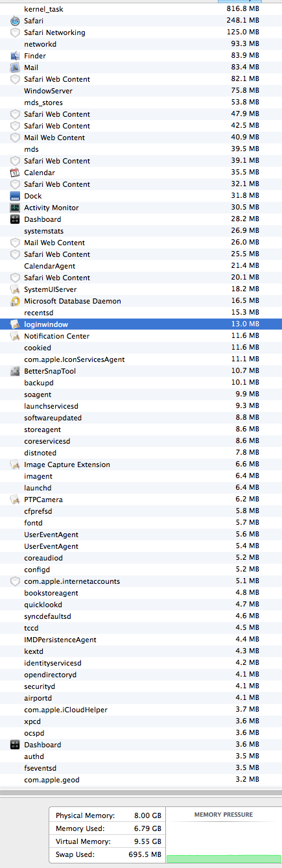Click shield icon of Safari Web Content 32.1 MB
The width and height of the screenshot is (282, 868).
pyautogui.click(x=16, y=184)
